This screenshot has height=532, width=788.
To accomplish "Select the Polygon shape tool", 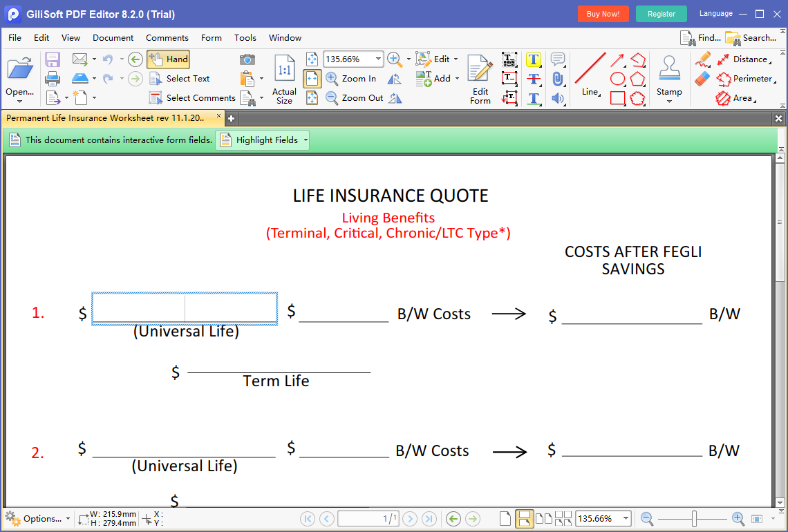I will pyautogui.click(x=637, y=79).
